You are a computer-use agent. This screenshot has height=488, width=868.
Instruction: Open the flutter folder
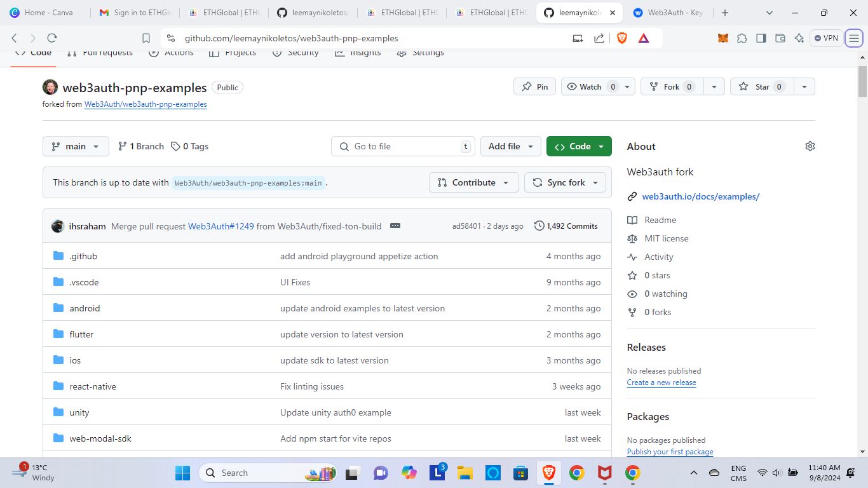click(81, 334)
